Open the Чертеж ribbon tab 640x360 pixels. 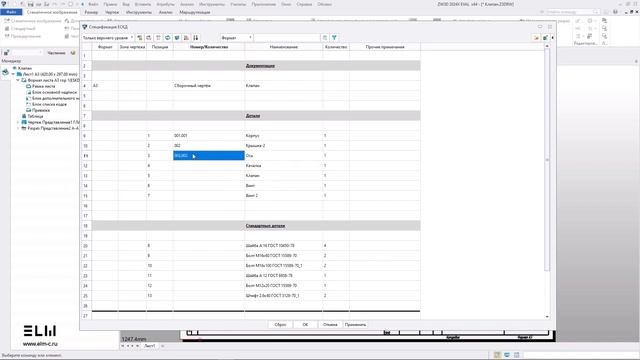112,12
